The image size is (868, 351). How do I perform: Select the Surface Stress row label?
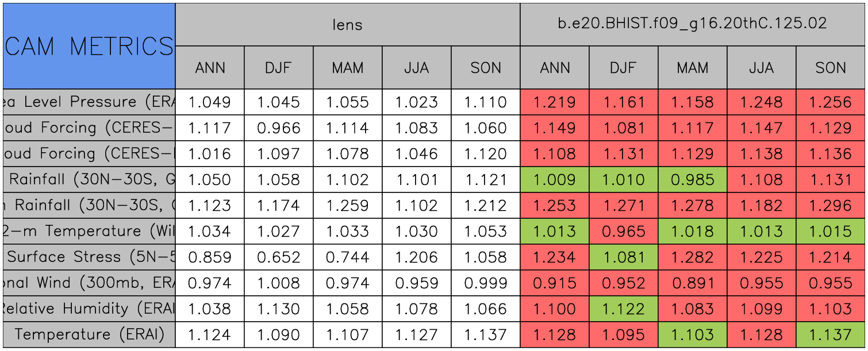(x=89, y=257)
